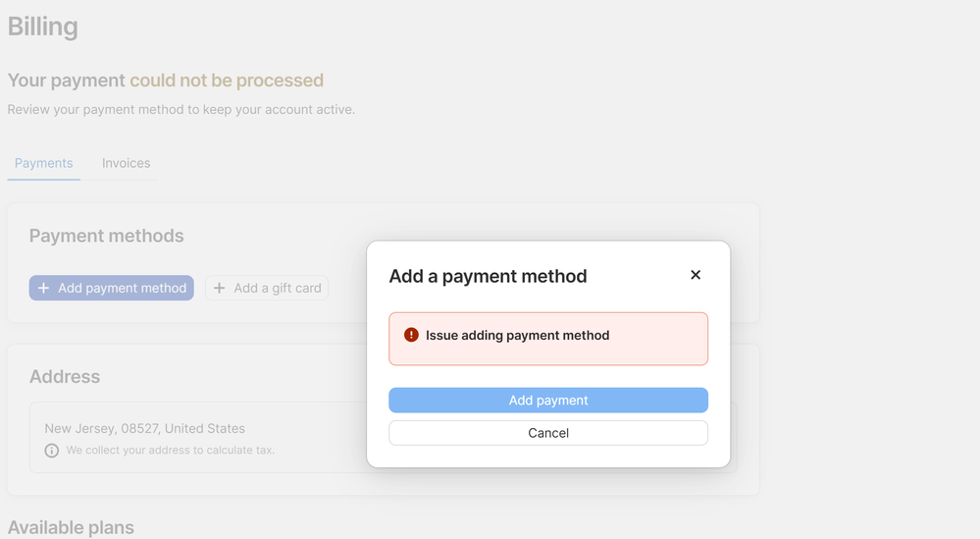Click the Billing page heading
The width and height of the screenshot is (980, 539).
[x=42, y=27]
